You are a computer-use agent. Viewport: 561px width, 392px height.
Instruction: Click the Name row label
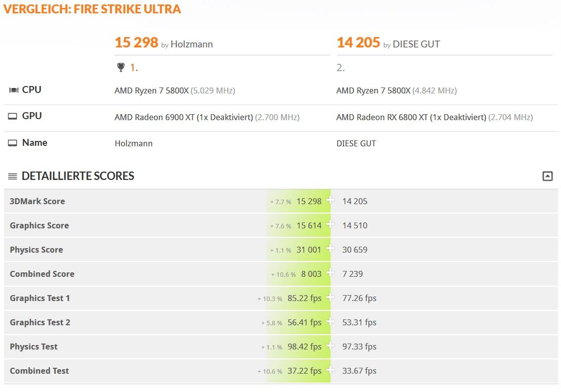[35, 143]
